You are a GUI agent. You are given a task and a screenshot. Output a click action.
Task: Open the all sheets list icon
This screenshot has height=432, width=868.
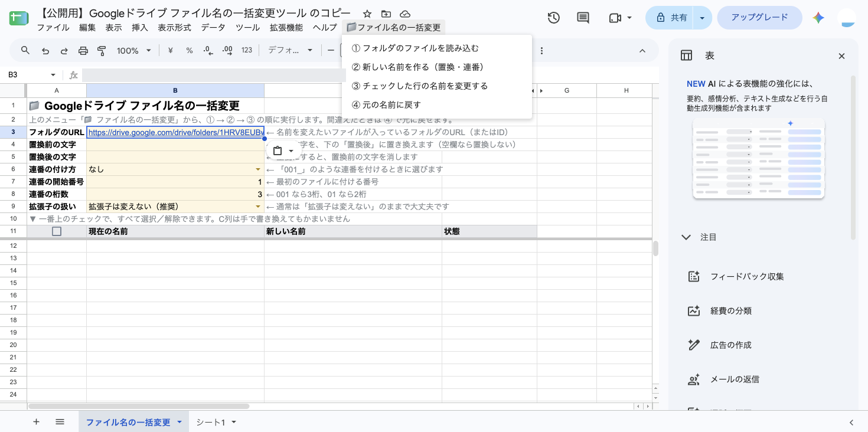pos(60,422)
